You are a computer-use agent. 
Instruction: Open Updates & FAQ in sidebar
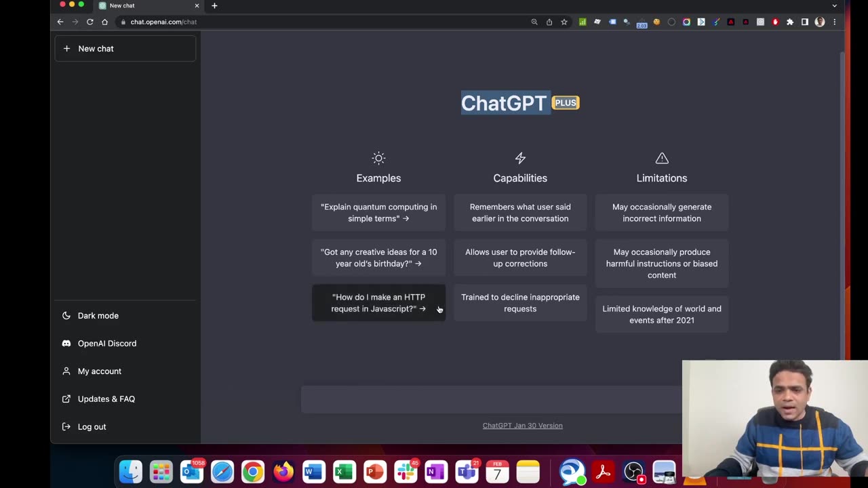click(x=125, y=399)
